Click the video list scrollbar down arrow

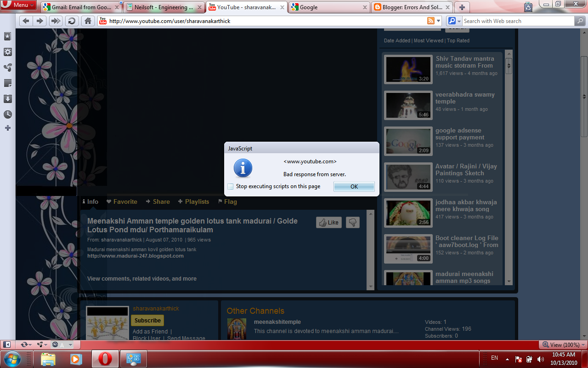(509, 281)
